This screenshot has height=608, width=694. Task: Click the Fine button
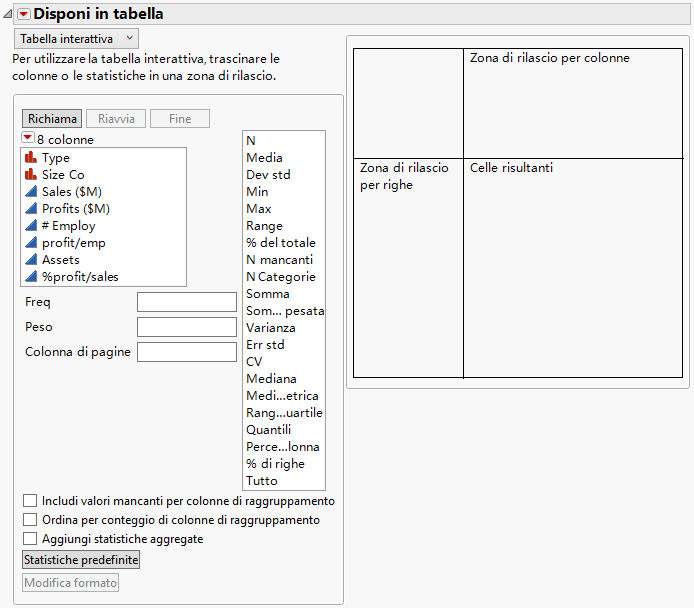(180, 119)
